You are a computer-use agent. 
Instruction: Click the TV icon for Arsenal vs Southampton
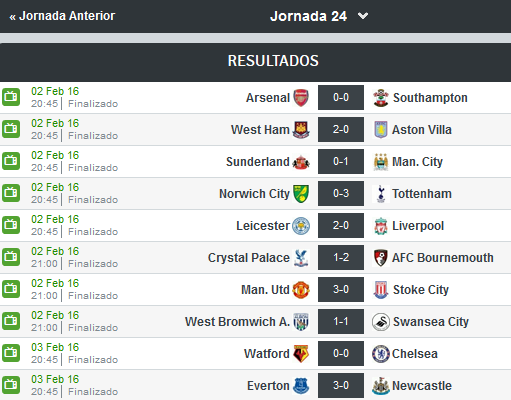(x=11, y=97)
